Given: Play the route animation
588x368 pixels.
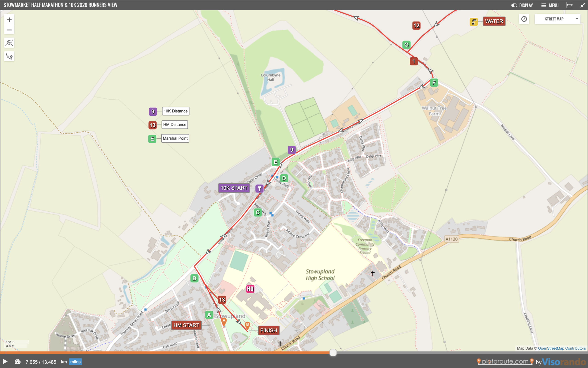Looking at the screenshot, I should pos(5,361).
